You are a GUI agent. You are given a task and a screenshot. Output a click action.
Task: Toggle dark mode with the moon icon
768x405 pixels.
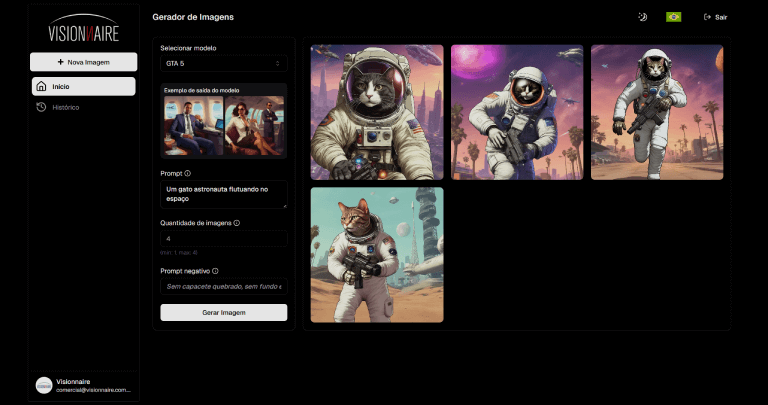643,17
